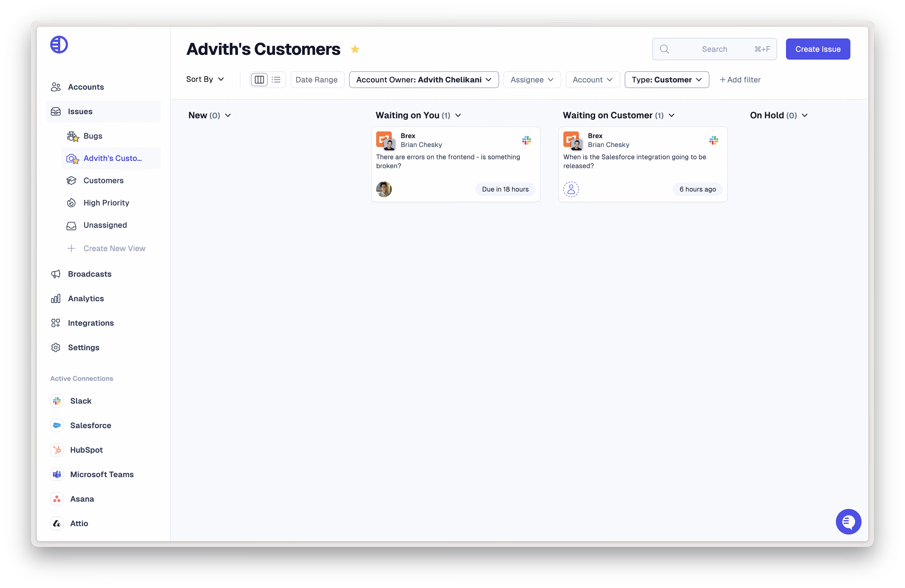The width and height of the screenshot is (905, 588).
Task: Click the yellow favorite star beside title
Action: coord(355,49)
